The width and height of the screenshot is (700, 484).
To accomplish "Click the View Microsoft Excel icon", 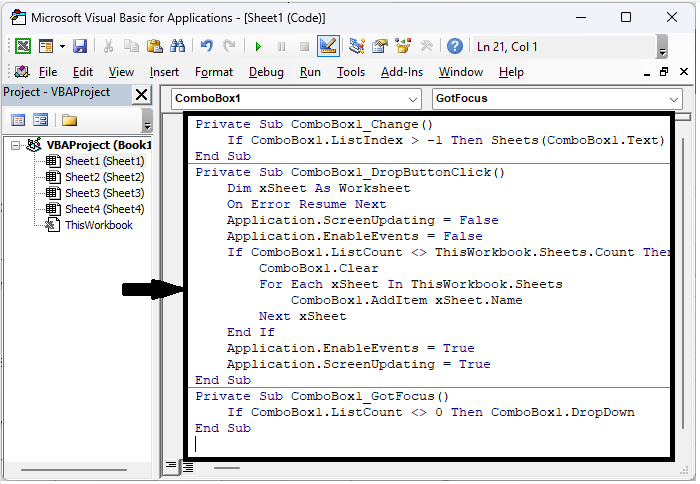I will pos(23,46).
